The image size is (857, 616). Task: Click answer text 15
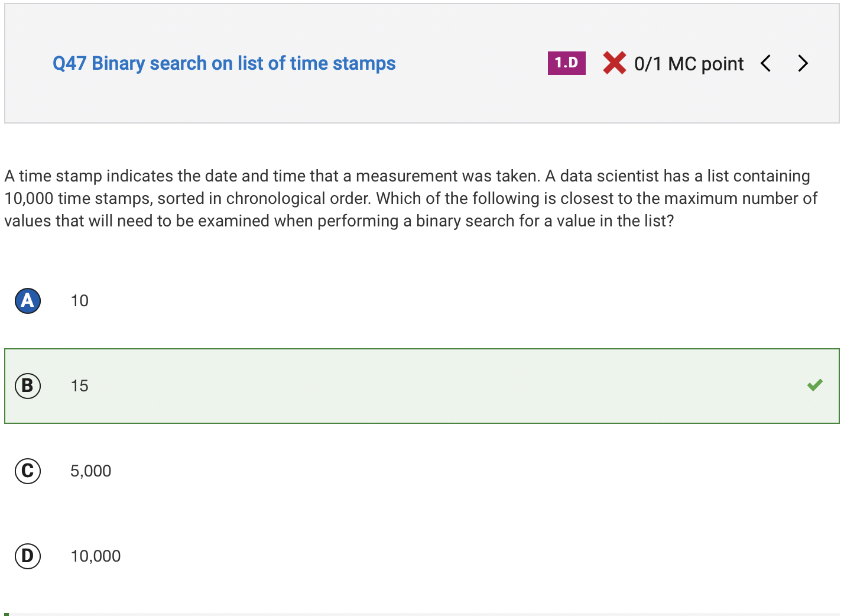(x=79, y=386)
